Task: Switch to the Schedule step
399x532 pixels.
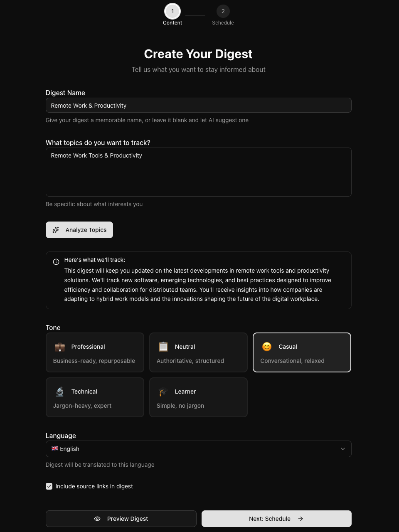Action: [x=223, y=11]
